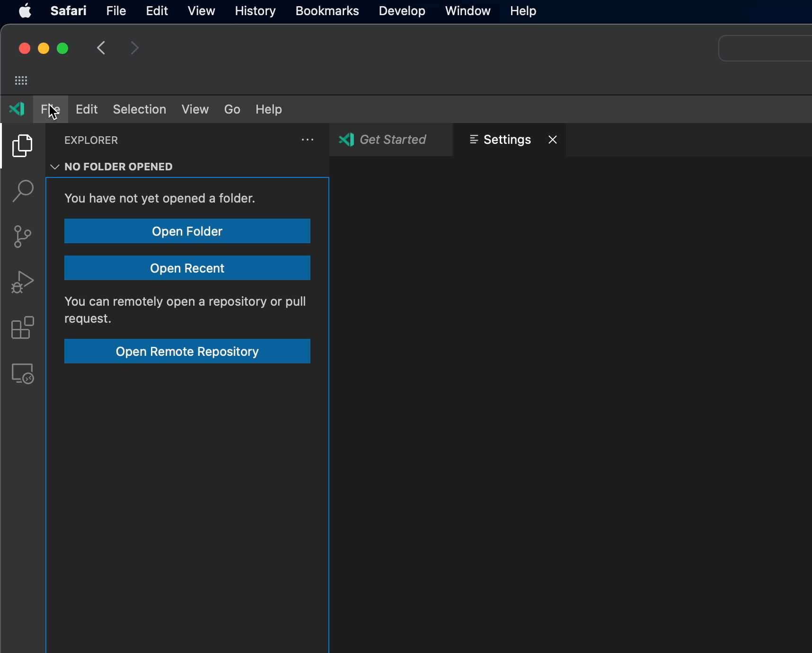Image resolution: width=812 pixels, height=653 pixels.
Task: Open the Extensions panel
Action: pos(22,328)
